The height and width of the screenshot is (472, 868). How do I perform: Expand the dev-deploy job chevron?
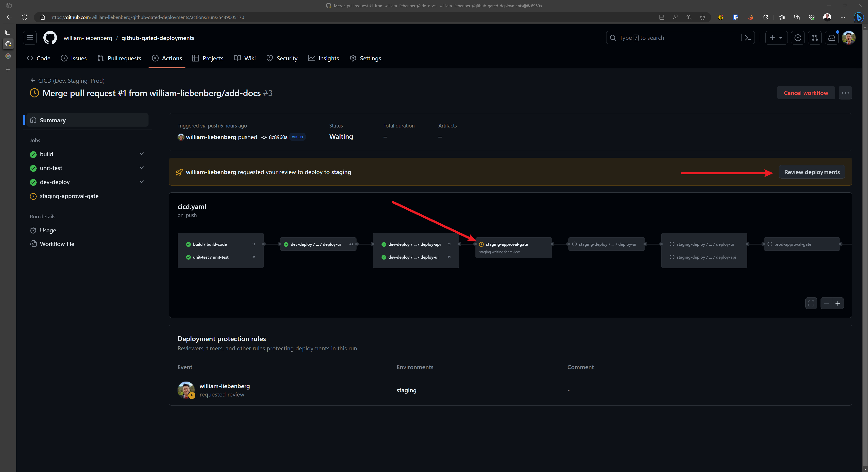(142, 182)
